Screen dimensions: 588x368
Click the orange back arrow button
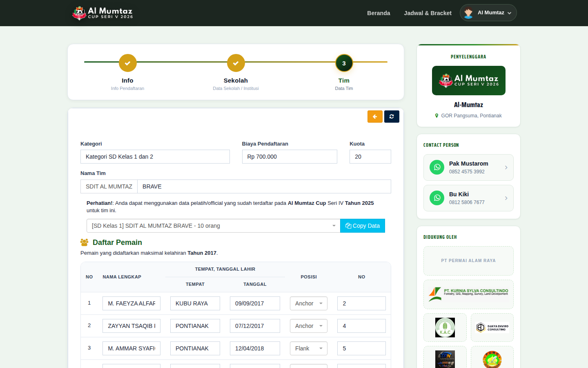375,117
